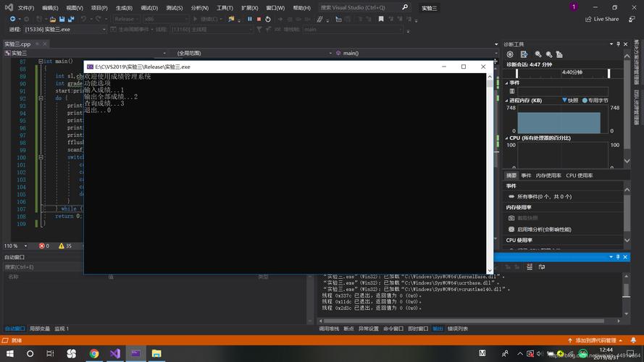Click the Pause debugging icon
Image resolution: width=644 pixels, height=362 pixels.
250,19
